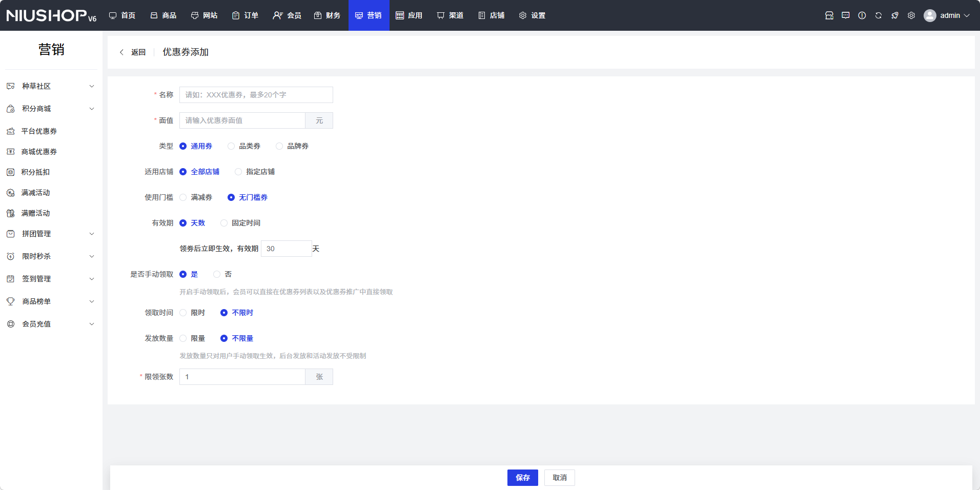Screen dimensions: 980x490
Task: Choose 固定时间 for the validity period
Action: (x=240, y=223)
